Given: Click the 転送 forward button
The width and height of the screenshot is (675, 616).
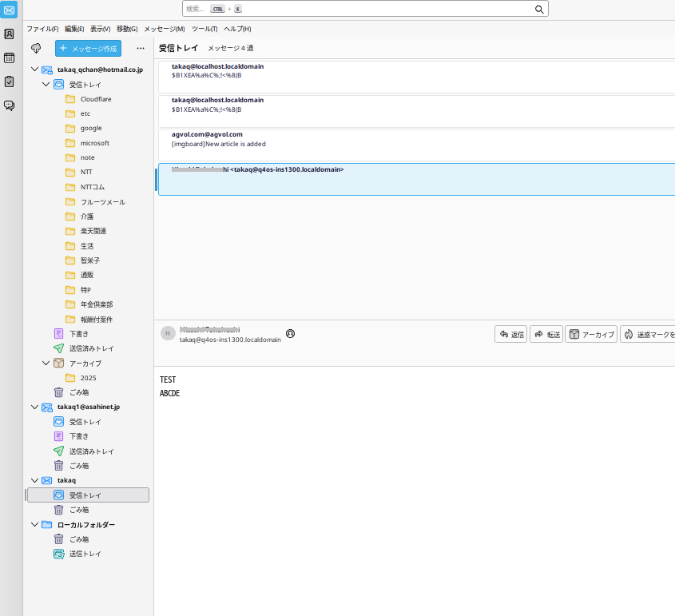Looking at the screenshot, I should (546, 334).
